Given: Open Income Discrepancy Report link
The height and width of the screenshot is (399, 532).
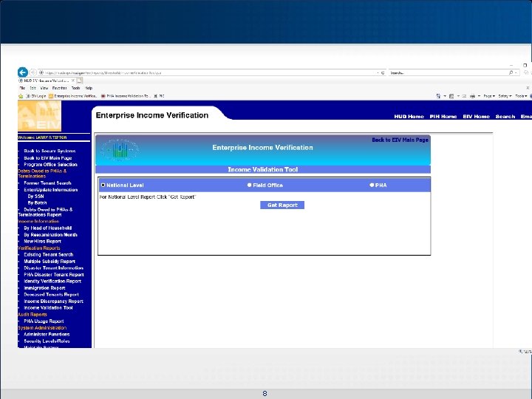Looking at the screenshot, I should point(54,301).
